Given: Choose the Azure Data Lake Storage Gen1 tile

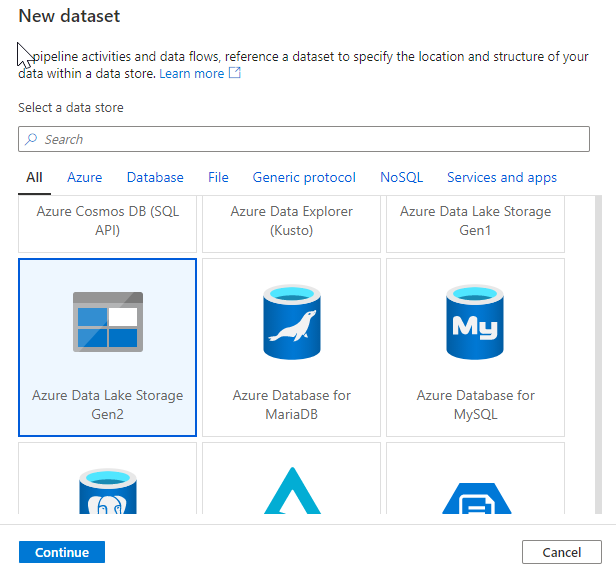Looking at the screenshot, I should [x=475, y=222].
